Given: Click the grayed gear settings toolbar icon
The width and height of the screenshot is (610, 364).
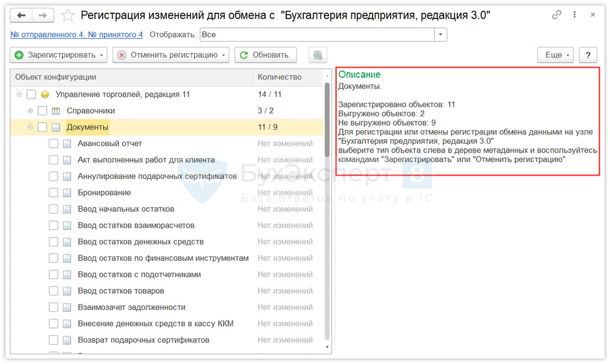Looking at the screenshot, I should click(x=318, y=55).
